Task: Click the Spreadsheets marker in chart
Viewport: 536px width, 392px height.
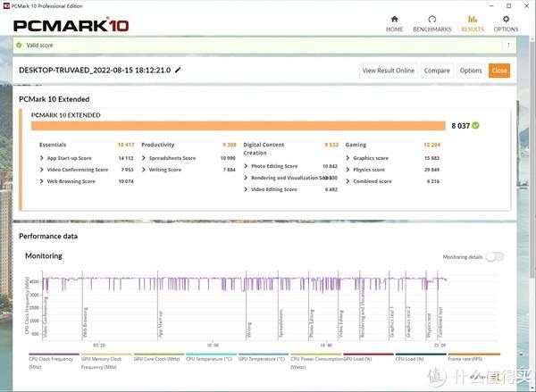Action: [x=281, y=324]
